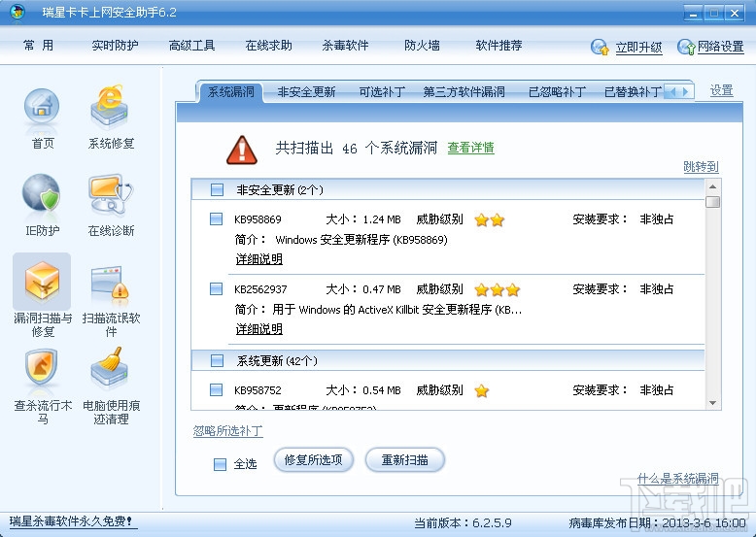Toggle the 全选 select-all checkbox
756x537 pixels.
(220, 464)
